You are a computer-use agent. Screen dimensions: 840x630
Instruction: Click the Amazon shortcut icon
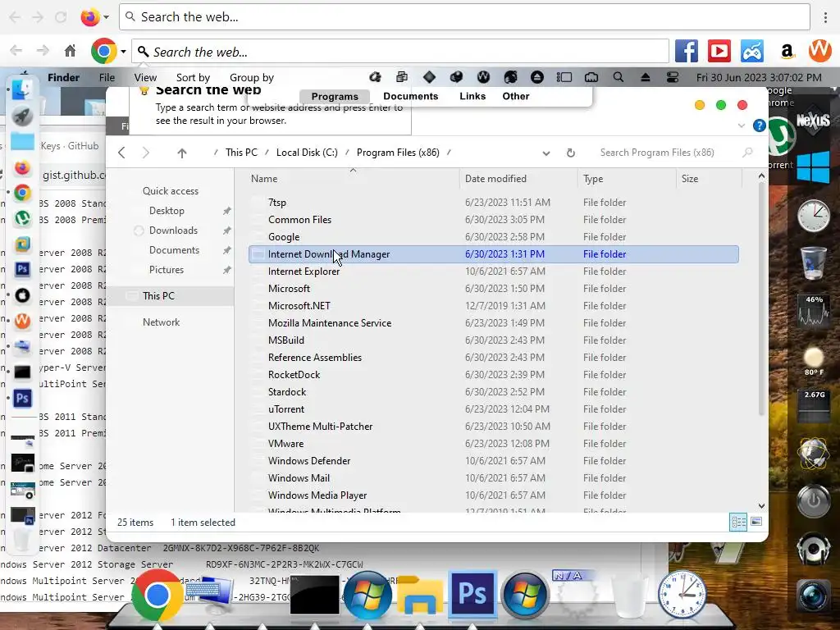(787, 52)
